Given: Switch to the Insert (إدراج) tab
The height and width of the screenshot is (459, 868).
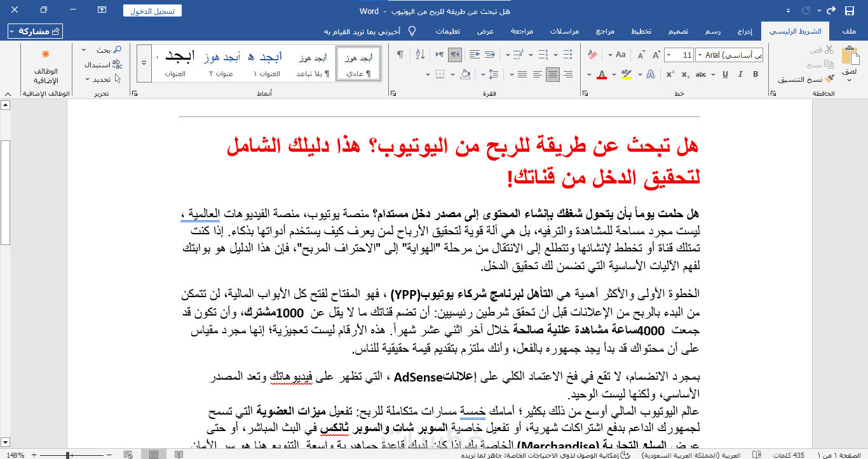Looking at the screenshot, I should tap(746, 31).
